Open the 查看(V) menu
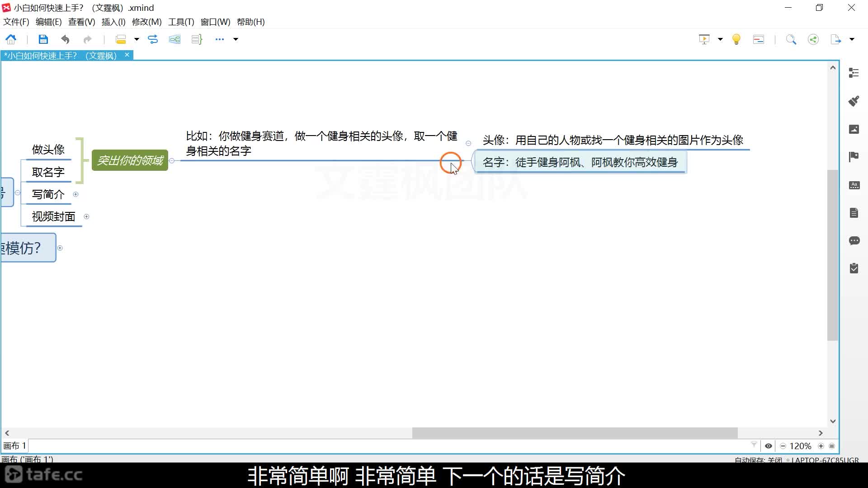Image resolution: width=868 pixels, height=488 pixels. click(81, 22)
